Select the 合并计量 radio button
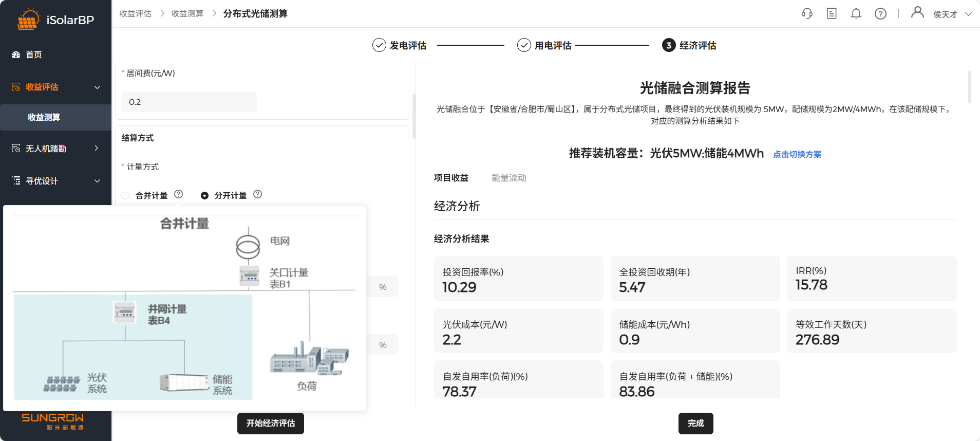 click(125, 195)
